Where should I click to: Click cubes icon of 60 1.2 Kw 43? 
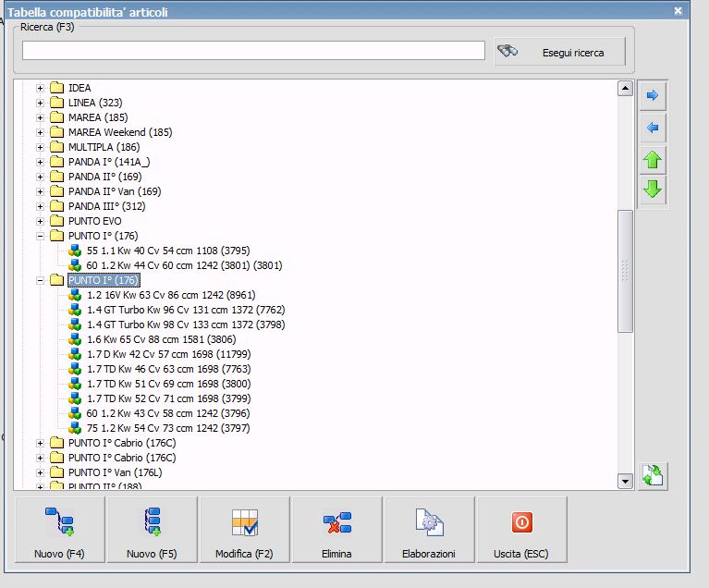click(75, 413)
